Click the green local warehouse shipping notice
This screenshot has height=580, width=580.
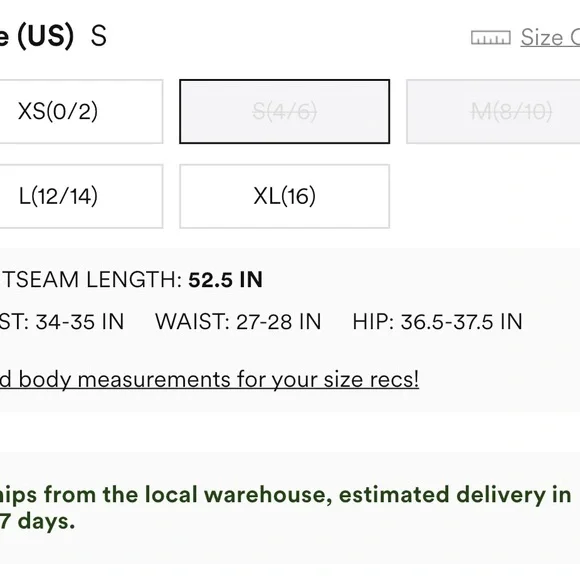(x=286, y=508)
